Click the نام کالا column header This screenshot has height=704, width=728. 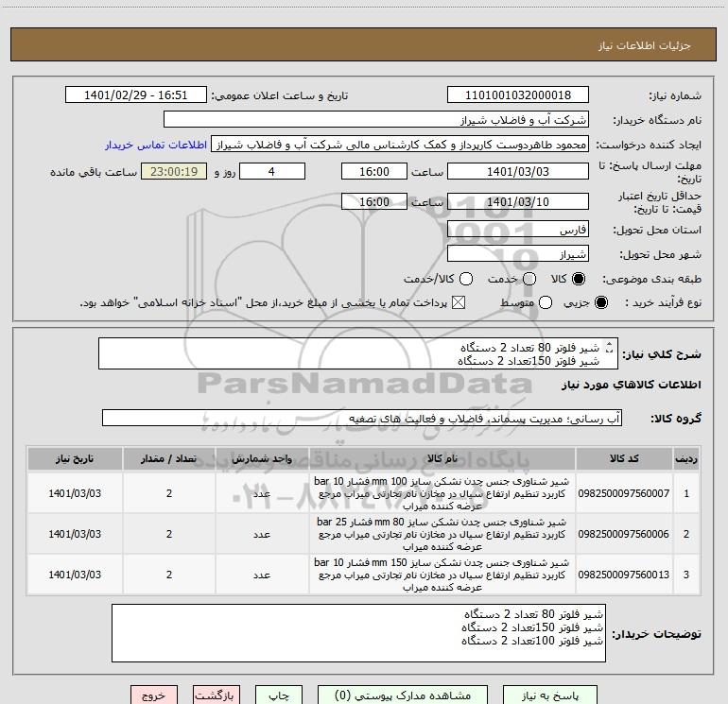pyautogui.click(x=442, y=458)
